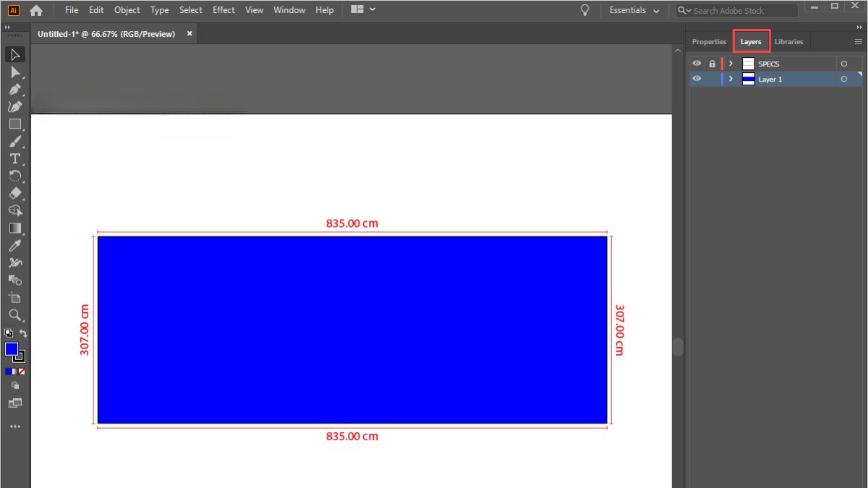Select the Rotate tool

point(15,176)
